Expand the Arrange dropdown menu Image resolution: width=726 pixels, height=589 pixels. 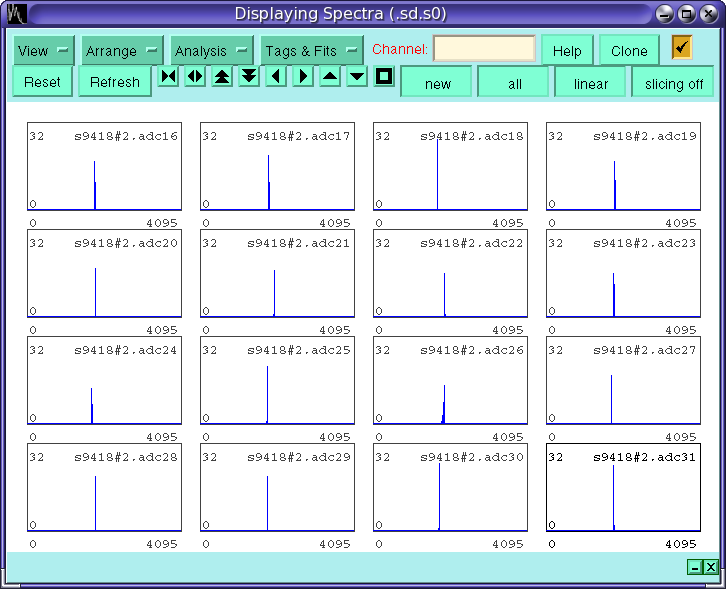point(123,51)
